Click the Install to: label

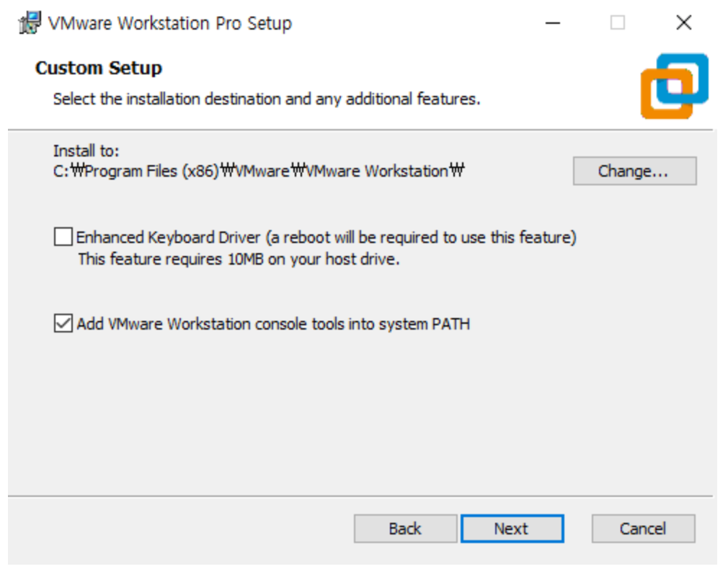coord(86,151)
